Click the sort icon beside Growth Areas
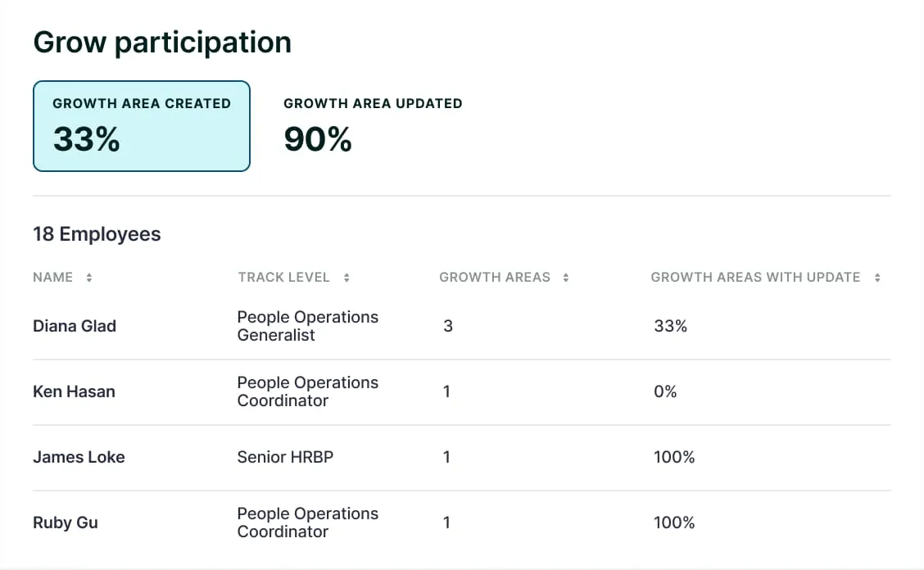This screenshot has height=570, width=924. pos(566,278)
